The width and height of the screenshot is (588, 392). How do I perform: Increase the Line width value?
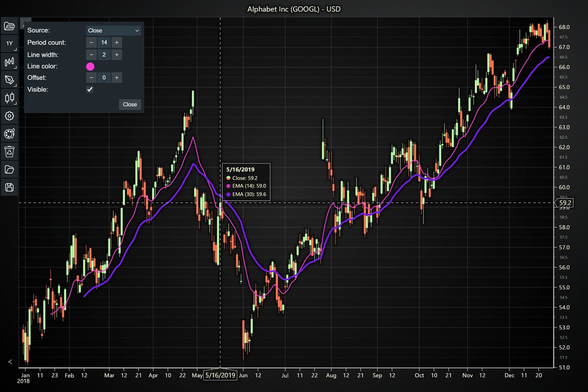pos(117,55)
